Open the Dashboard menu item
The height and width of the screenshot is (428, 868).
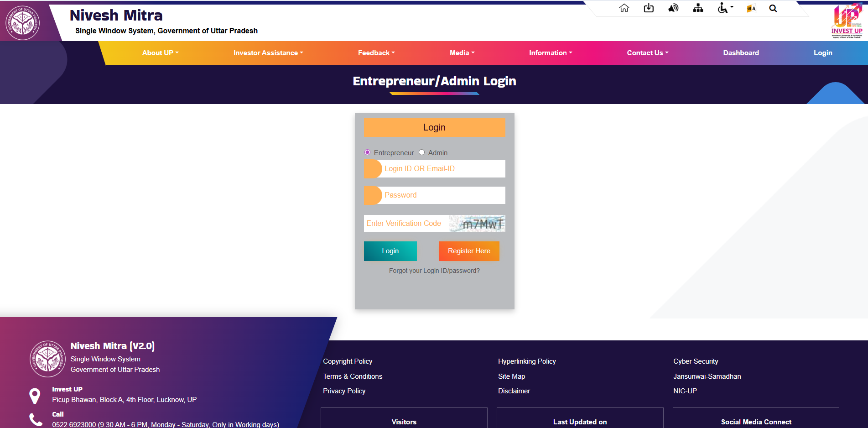(741, 53)
